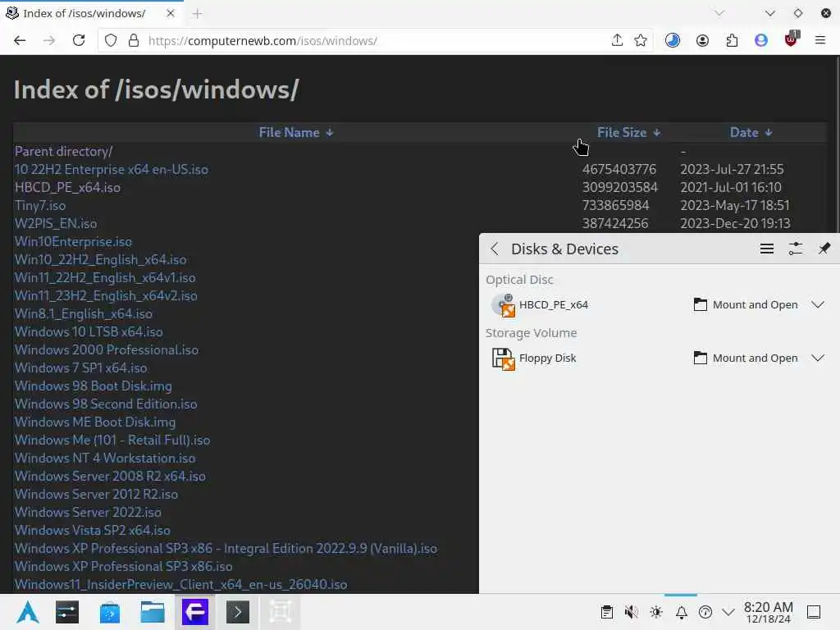Click the address bar URL field
The height and width of the screenshot is (630, 840).
(x=375, y=41)
